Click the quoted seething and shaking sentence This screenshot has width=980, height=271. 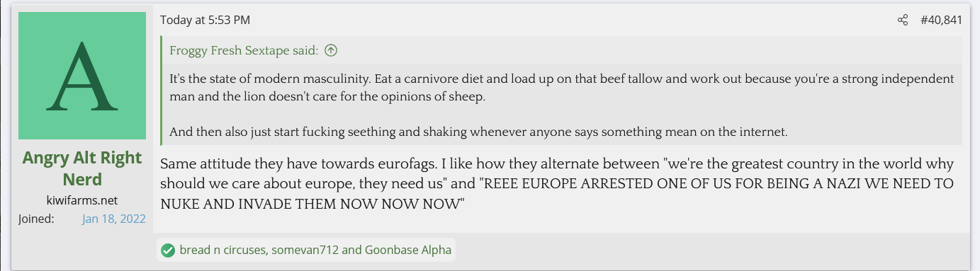pyautogui.click(x=479, y=132)
